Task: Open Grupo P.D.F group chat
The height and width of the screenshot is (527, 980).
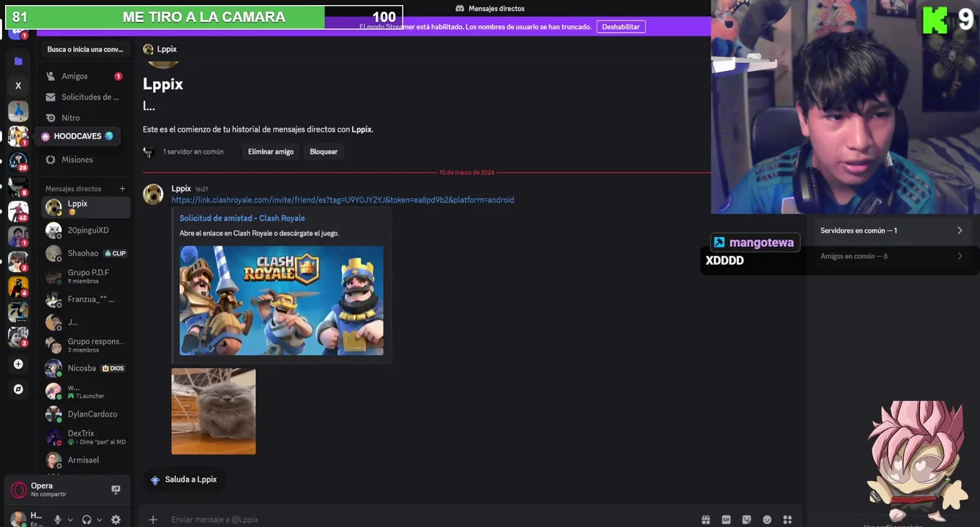Action: (86, 276)
